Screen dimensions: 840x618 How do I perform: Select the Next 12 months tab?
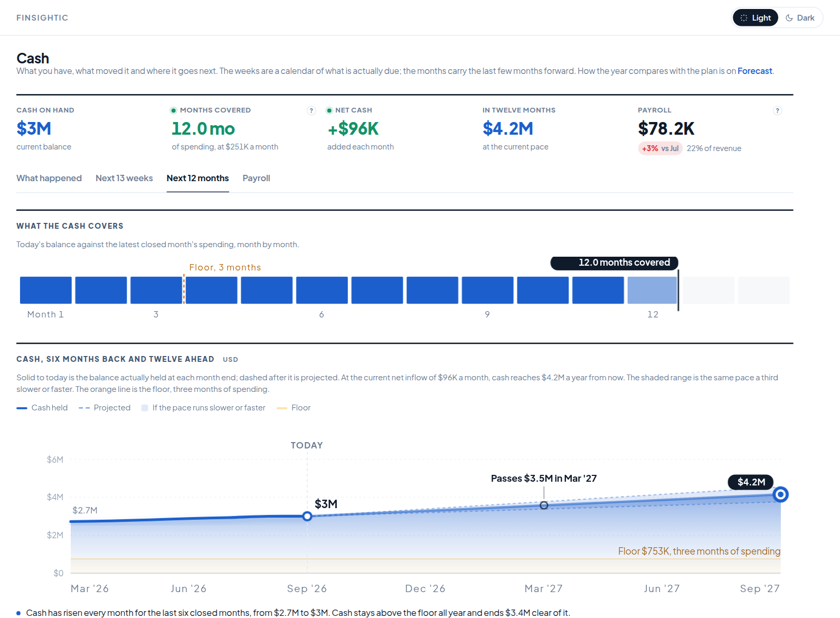tap(198, 179)
